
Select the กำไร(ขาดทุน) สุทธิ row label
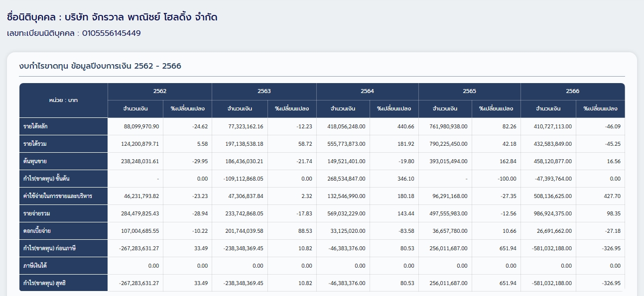click(x=44, y=283)
